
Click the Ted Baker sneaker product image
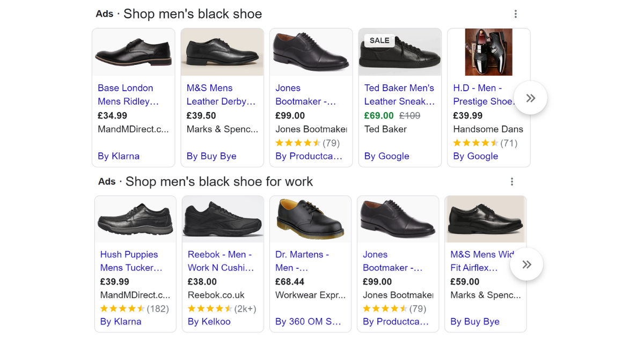(400, 52)
